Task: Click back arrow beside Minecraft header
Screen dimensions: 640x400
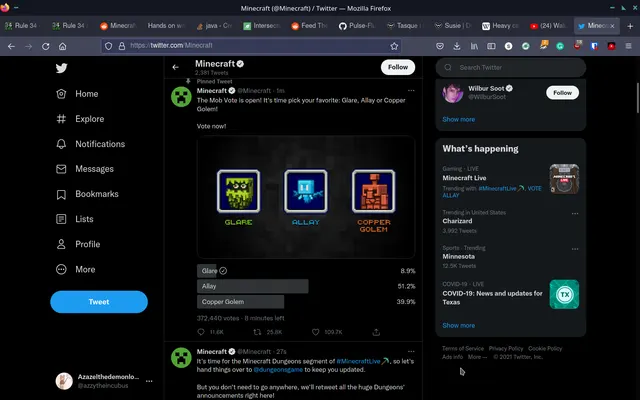Action: click(x=176, y=67)
